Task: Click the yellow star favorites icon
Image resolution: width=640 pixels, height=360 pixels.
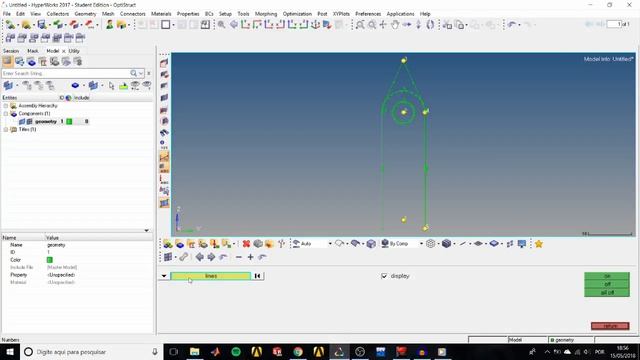Action: click(x=539, y=244)
